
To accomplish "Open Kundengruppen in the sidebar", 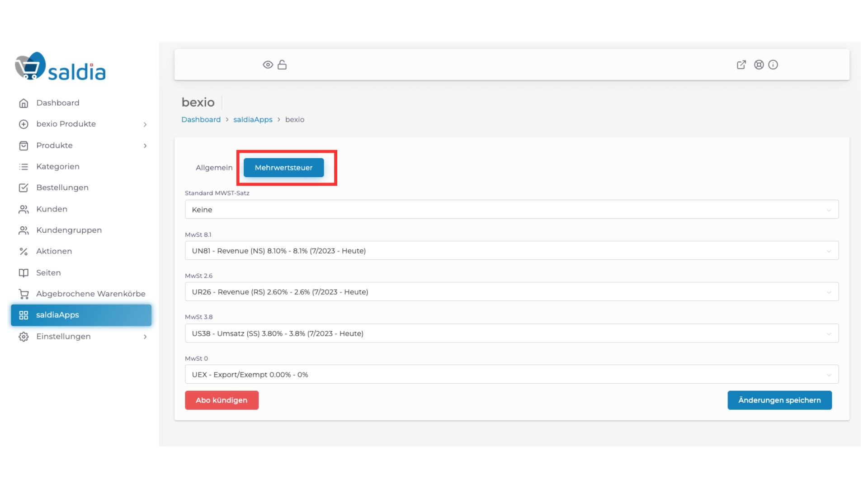I will 69,230.
